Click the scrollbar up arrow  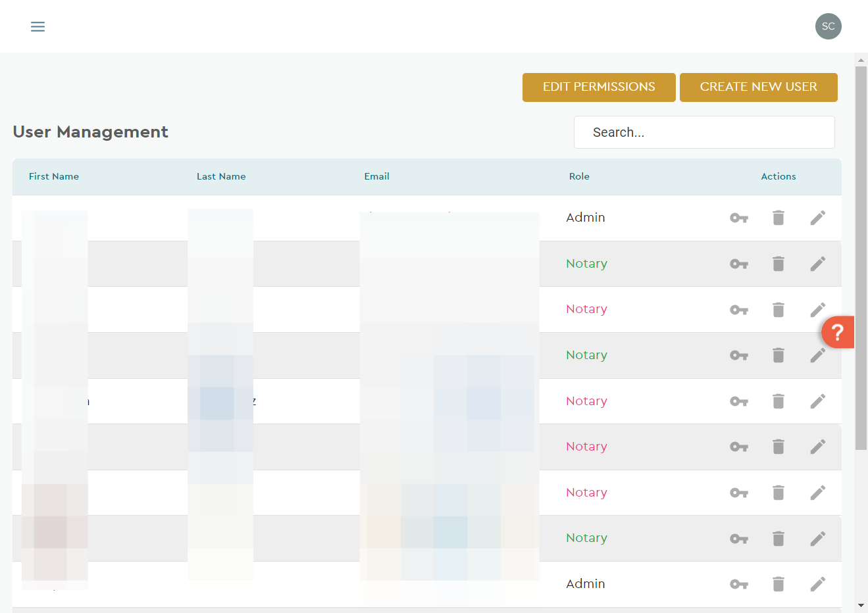coord(861,61)
